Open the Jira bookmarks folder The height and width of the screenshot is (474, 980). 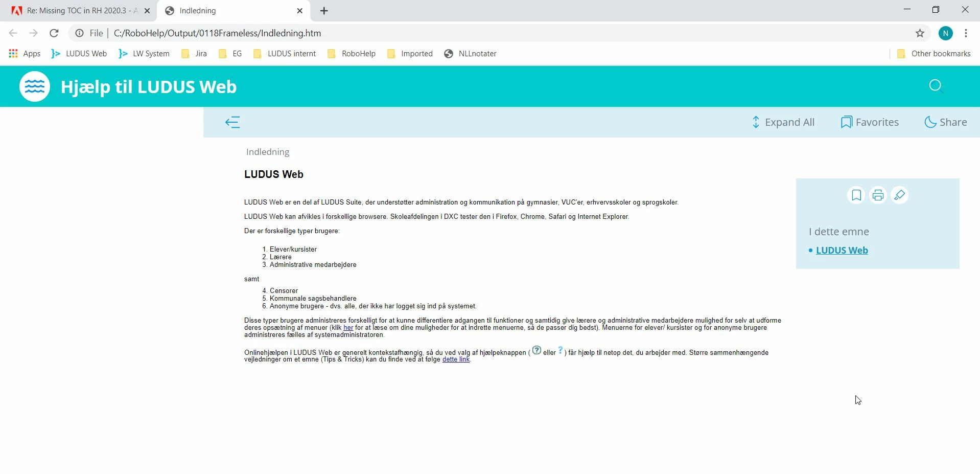pos(194,54)
